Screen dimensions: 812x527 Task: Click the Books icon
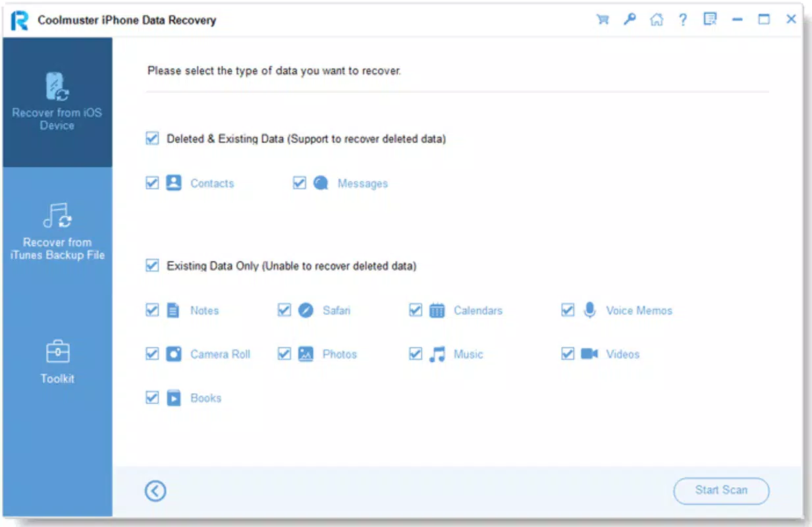(x=173, y=398)
